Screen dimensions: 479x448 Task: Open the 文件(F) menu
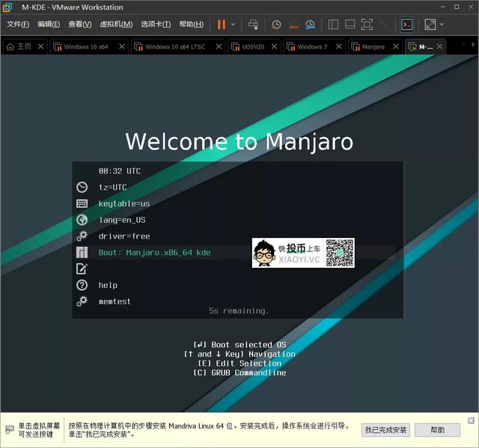point(18,24)
